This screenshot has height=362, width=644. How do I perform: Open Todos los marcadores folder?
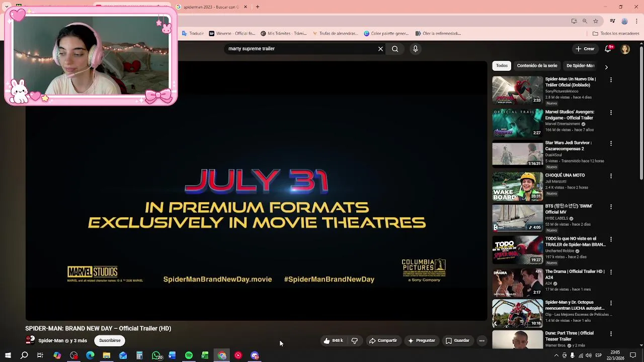pos(616,34)
